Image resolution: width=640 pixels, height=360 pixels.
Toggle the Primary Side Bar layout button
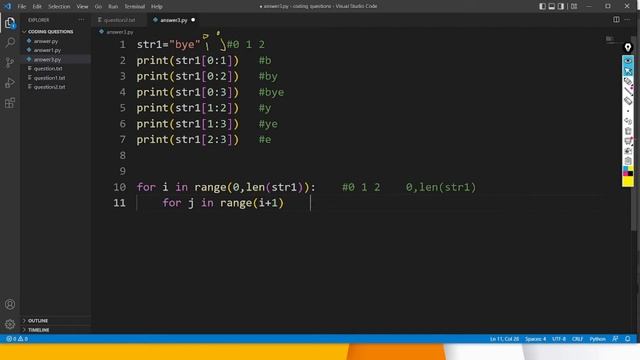[542, 6]
